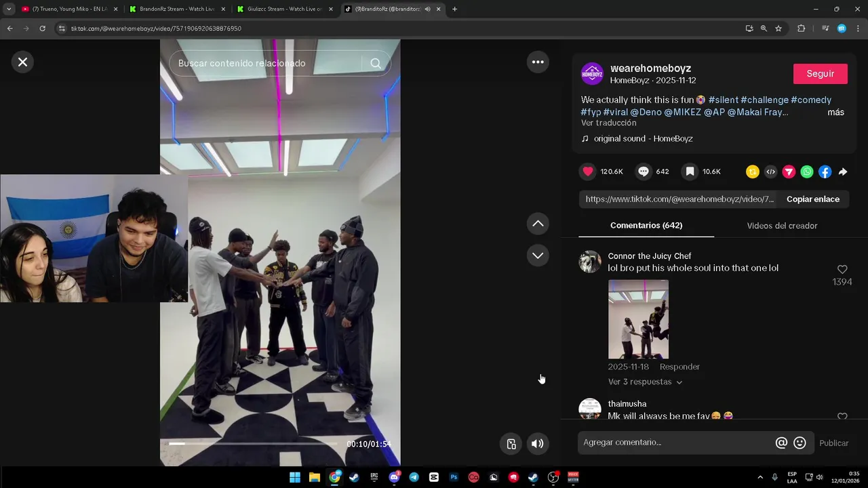Click the #silent hashtag
Image resolution: width=868 pixels, height=488 pixels.
[x=723, y=100]
